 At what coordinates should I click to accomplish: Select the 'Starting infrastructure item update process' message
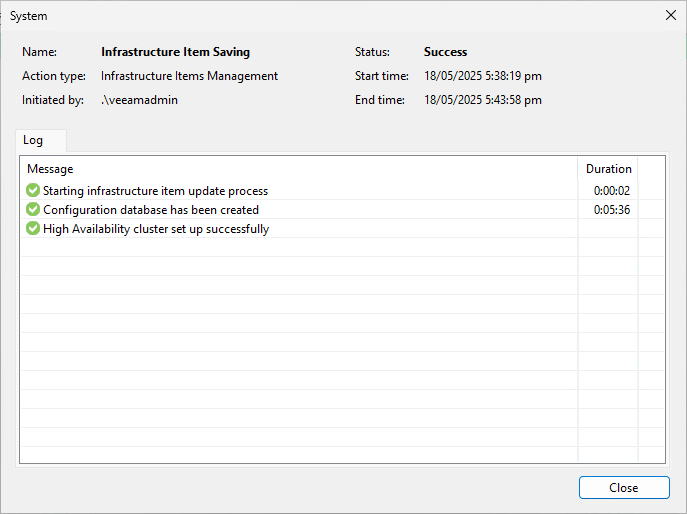click(155, 191)
